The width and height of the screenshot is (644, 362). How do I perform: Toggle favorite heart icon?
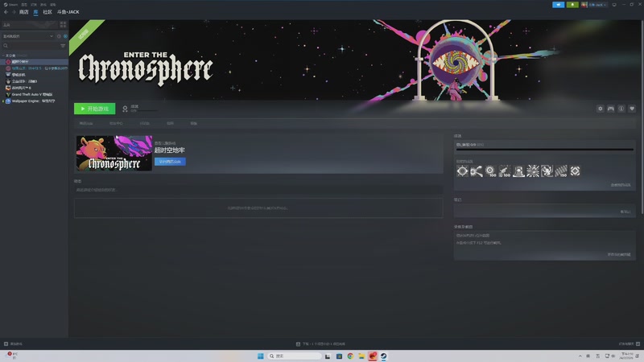pos(632,109)
